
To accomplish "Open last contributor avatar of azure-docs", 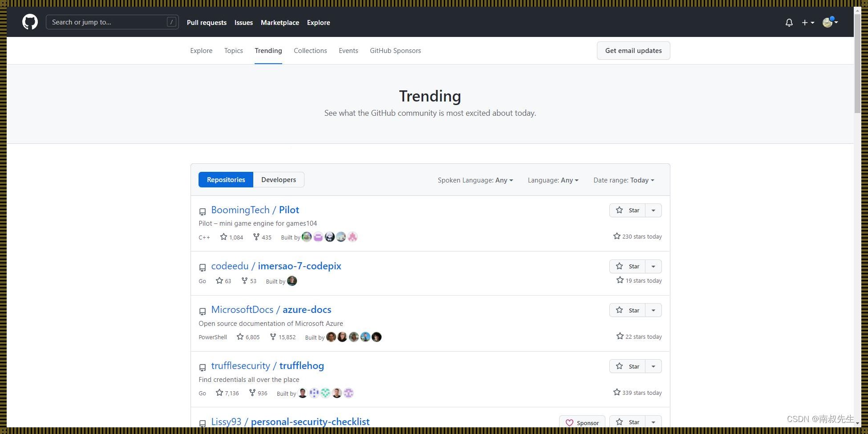I will pos(377,337).
